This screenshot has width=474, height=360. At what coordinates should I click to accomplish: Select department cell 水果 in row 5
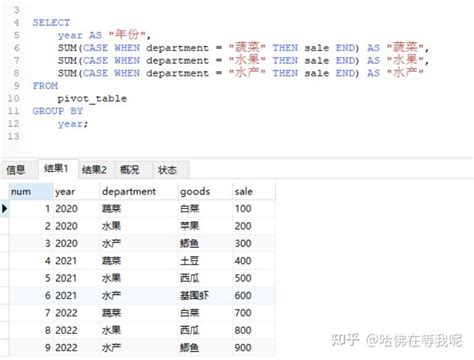tap(138, 278)
